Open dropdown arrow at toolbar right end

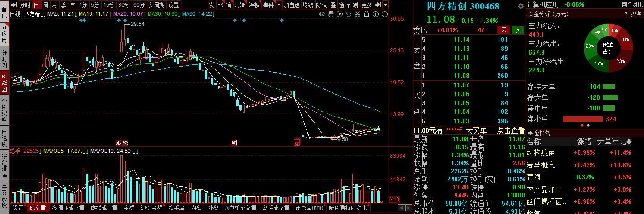386,5
